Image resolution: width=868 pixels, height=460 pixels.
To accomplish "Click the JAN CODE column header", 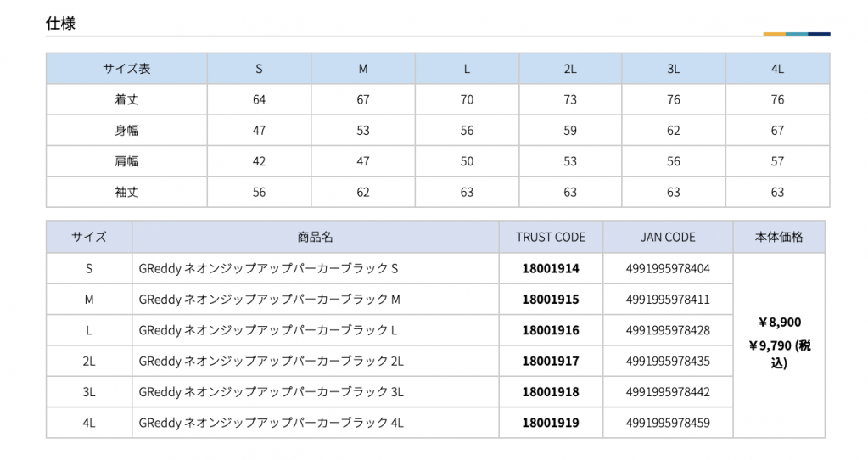I will pyautogui.click(x=668, y=238).
